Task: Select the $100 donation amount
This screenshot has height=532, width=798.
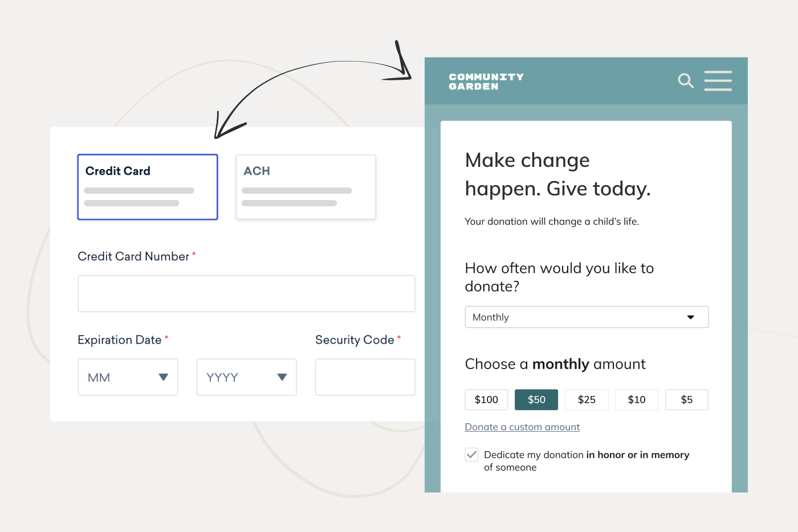Action: coord(486,399)
